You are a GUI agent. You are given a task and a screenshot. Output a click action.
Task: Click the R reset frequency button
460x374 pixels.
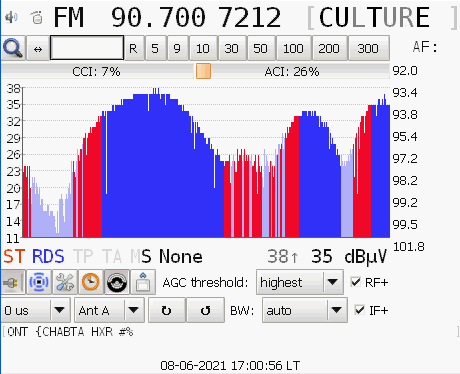click(133, 49)
